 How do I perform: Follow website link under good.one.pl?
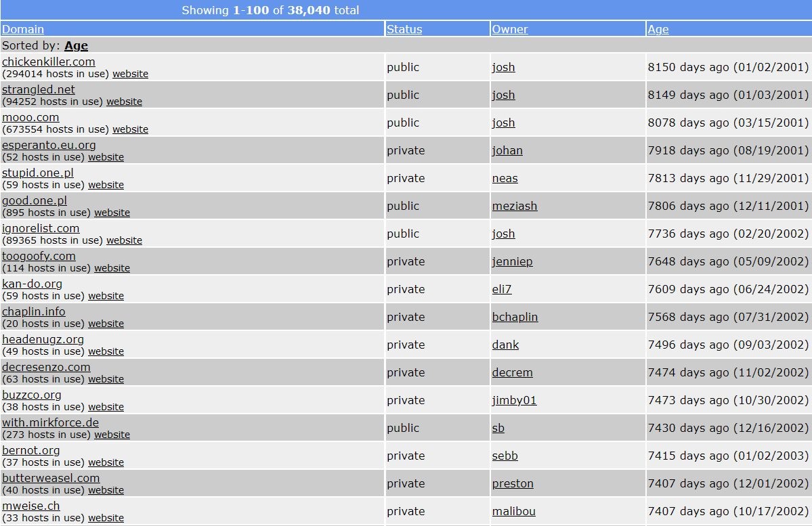click(112, 213)
